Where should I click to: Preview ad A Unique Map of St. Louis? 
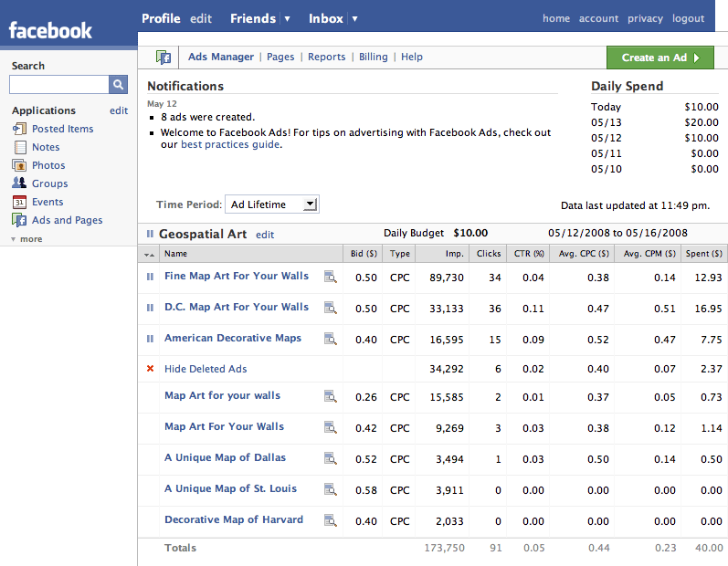click(x=330, y=490)
